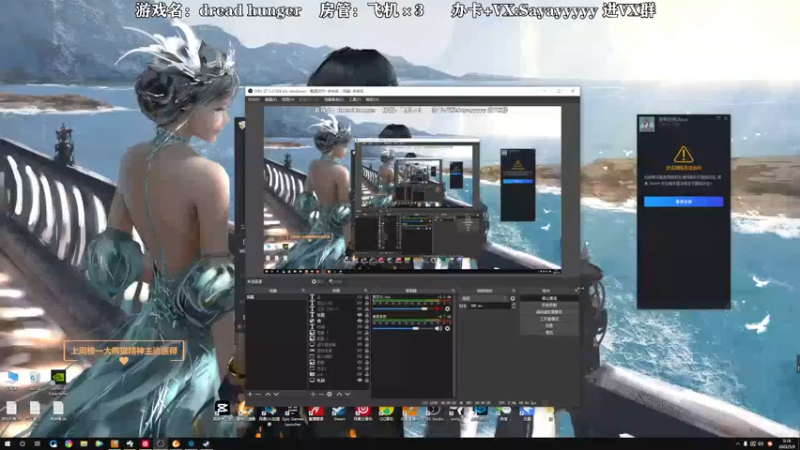Open source properties gear in Sources toolbar
This screenshot has height=450, width=800.
[330, 394]
